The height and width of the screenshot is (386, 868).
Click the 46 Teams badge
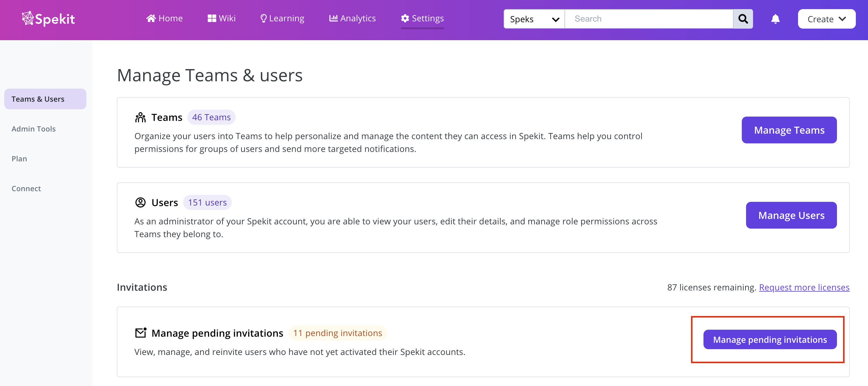[211, 117]
